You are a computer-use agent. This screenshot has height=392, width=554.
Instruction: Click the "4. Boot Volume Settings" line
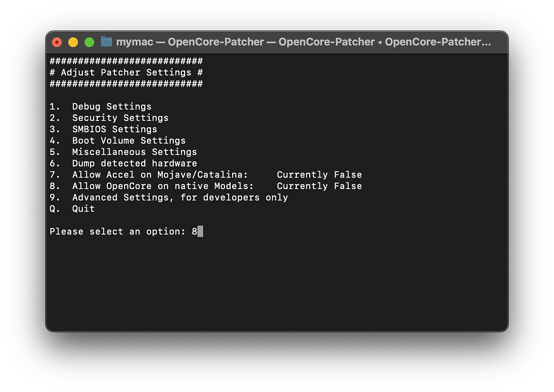(118, 141)
